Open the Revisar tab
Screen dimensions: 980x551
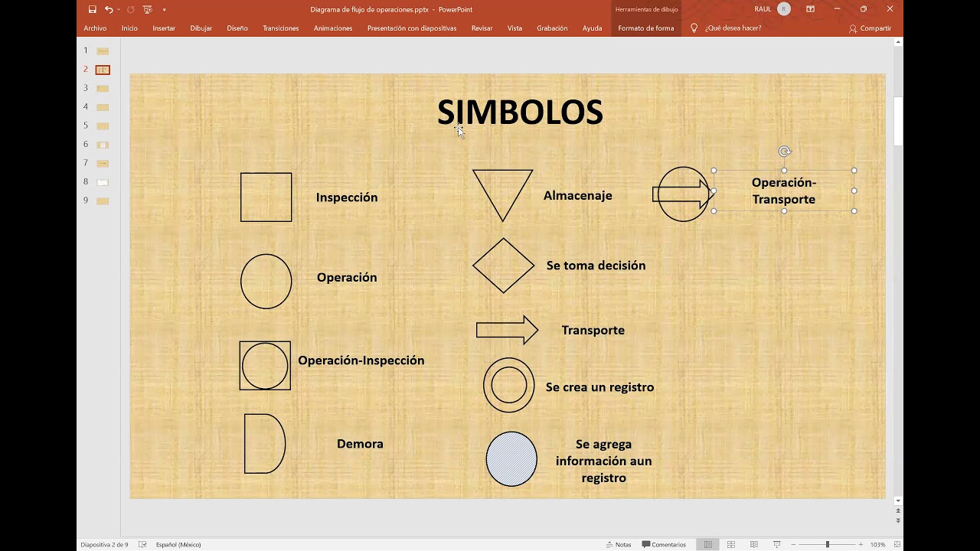pos(482,28)
